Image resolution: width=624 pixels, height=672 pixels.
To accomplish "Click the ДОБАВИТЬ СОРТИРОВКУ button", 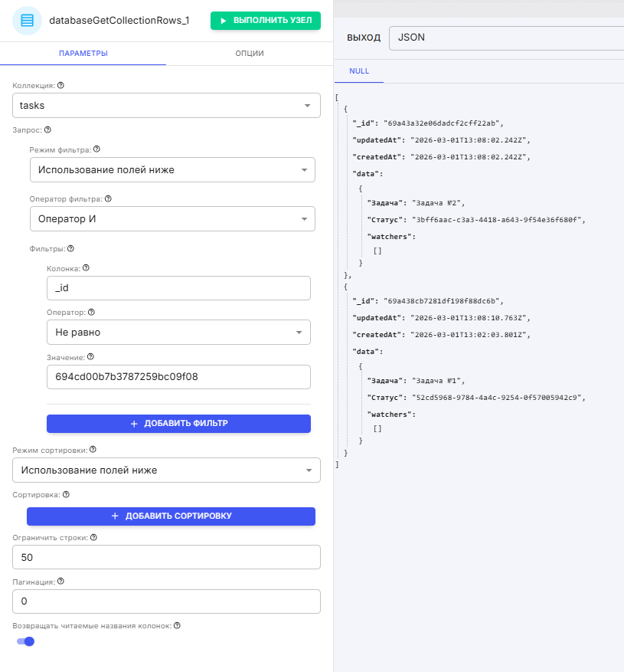I will (x=171, y=516).
